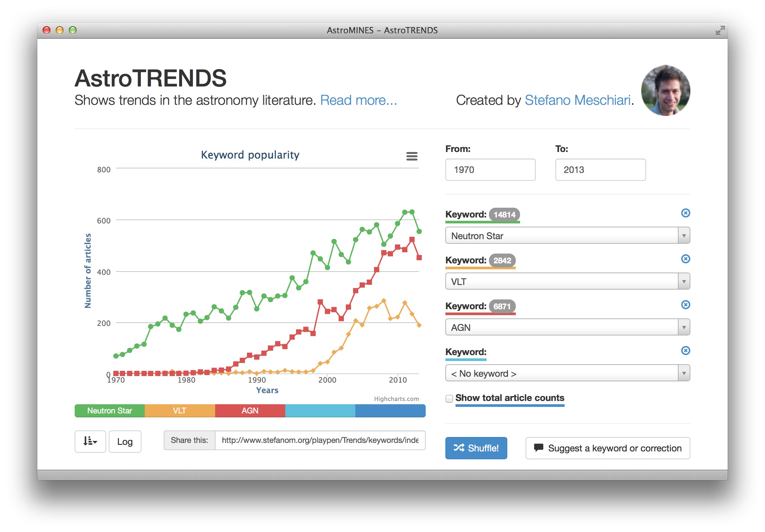Select the Share this URL field
Image resolution: width=765 pixels, height=532 pixels.
point(320,440)
